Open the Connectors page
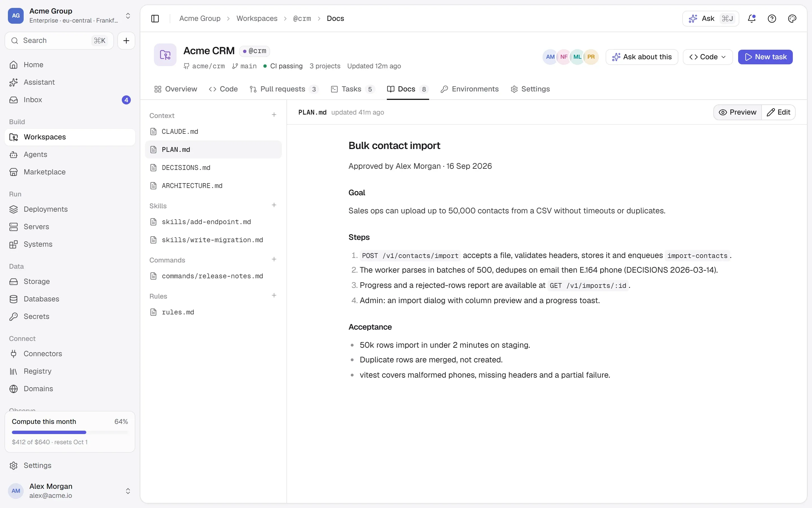The width and height of the screenshot is (812, 508). [70, 354]
